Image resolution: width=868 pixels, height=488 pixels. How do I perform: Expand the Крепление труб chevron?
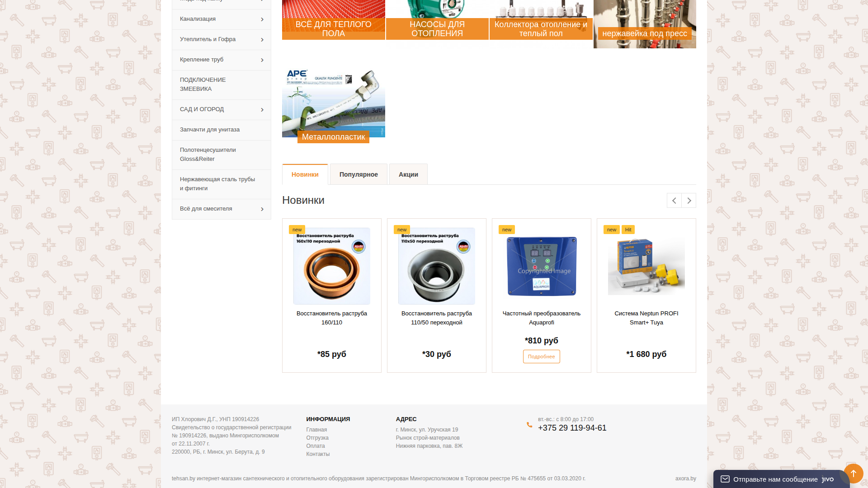tap(262, 60)
